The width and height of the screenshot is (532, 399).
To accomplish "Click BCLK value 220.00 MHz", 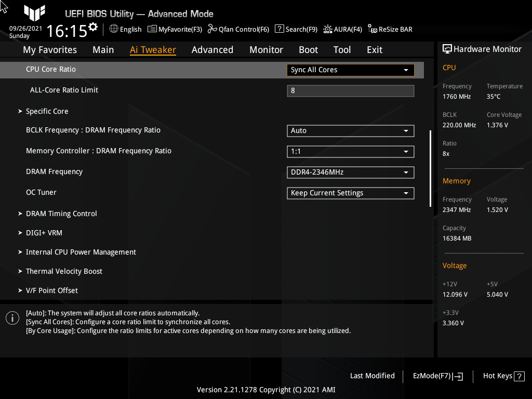I will 459,125.
